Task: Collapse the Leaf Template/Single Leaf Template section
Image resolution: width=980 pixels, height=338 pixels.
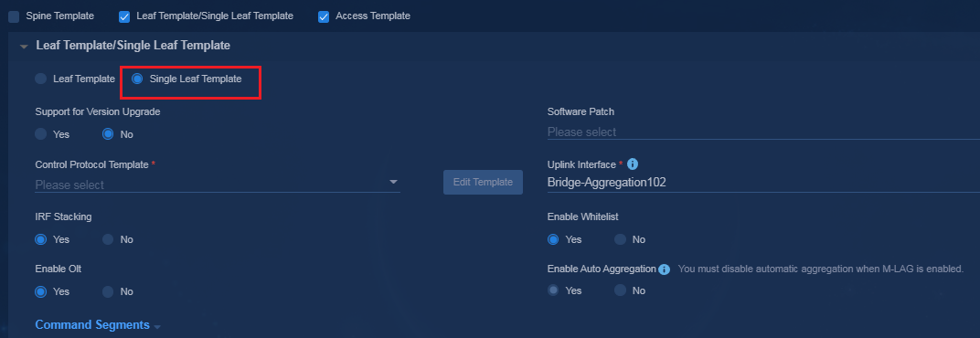Action: coord(24,47)
